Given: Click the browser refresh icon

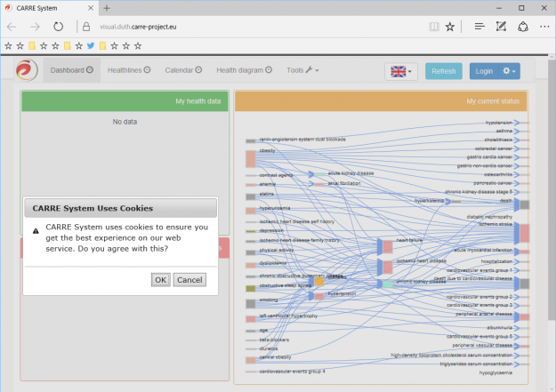Looking at the screenshot, I should coord(59,27).
